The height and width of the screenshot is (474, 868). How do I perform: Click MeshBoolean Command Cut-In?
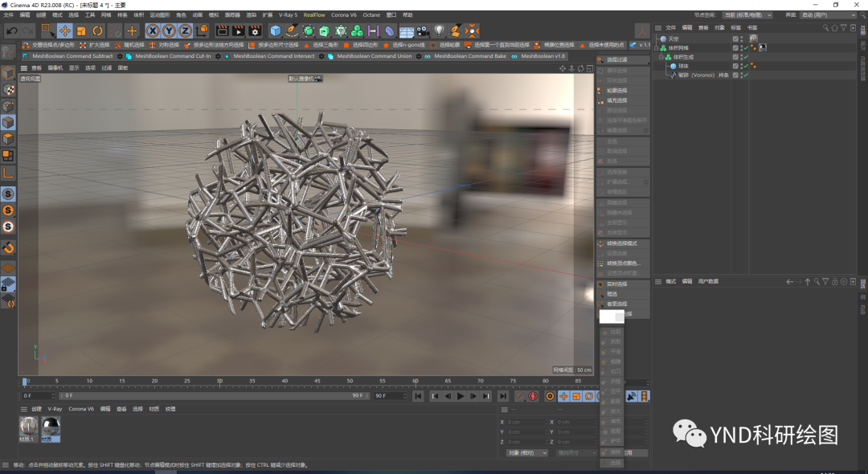click(168, 56)
